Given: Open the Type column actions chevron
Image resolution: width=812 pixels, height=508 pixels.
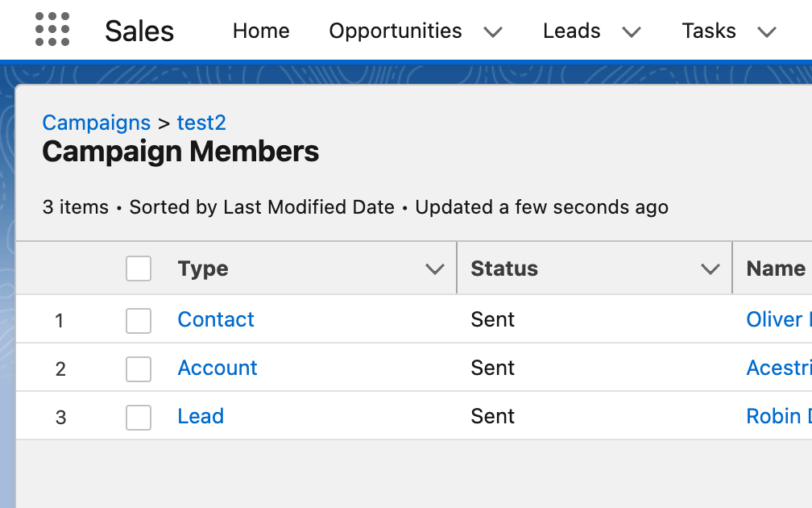Looking at the screenshot, I should pos(435,269).
